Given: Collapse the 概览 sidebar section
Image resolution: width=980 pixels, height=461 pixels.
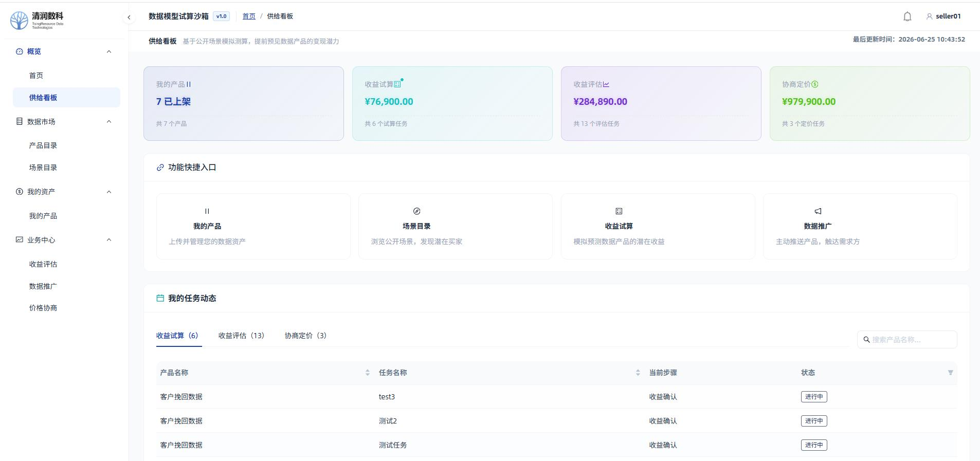Looking at the screenshot, I should pyautogui.click(x=109, y=51).
